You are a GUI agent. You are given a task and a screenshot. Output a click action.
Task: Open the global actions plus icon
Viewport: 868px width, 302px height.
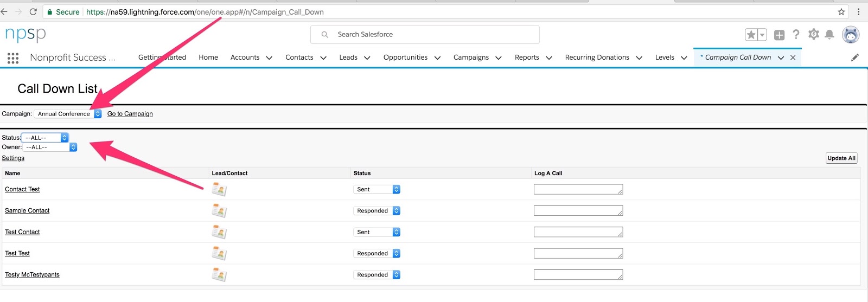pyautogui.click(x=779, y=35)
